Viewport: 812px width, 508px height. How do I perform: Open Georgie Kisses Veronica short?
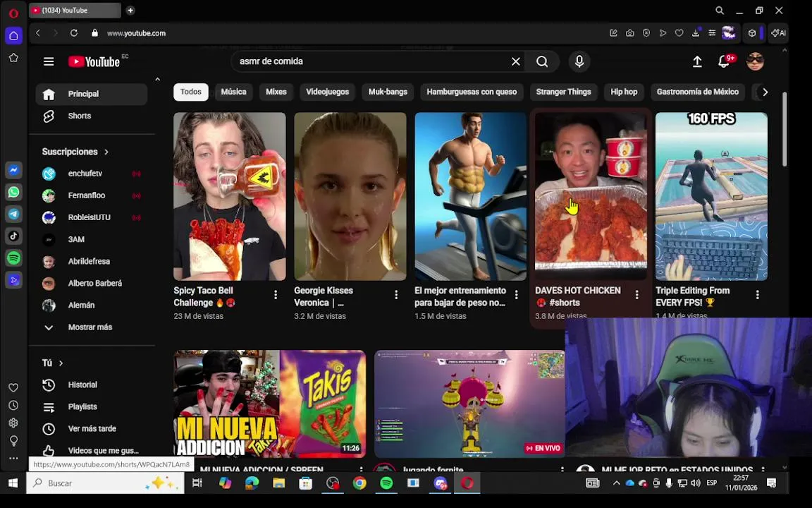click(350, 196)
